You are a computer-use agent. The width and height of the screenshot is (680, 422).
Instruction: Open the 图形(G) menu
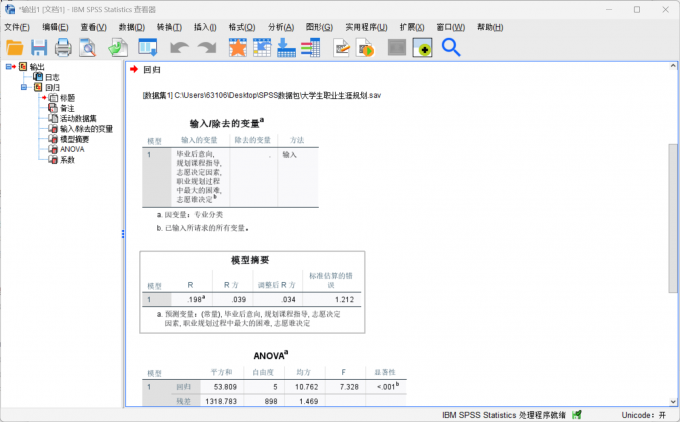(319, 27)
